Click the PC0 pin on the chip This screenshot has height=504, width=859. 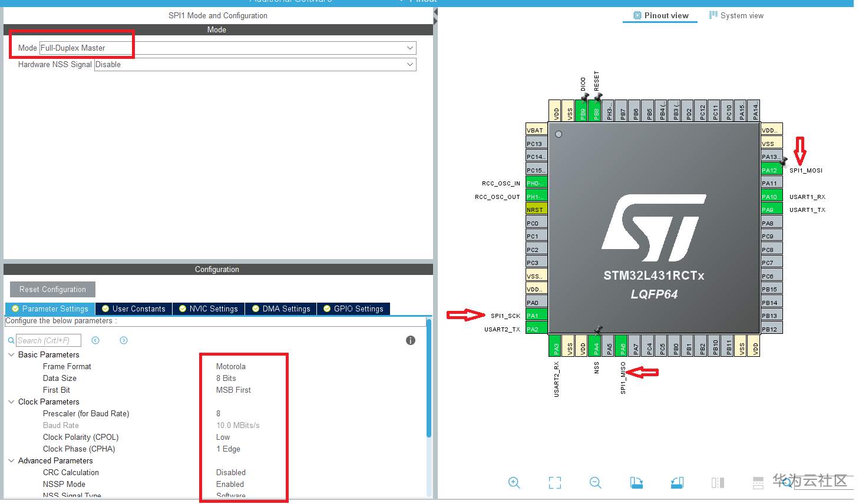537,223
